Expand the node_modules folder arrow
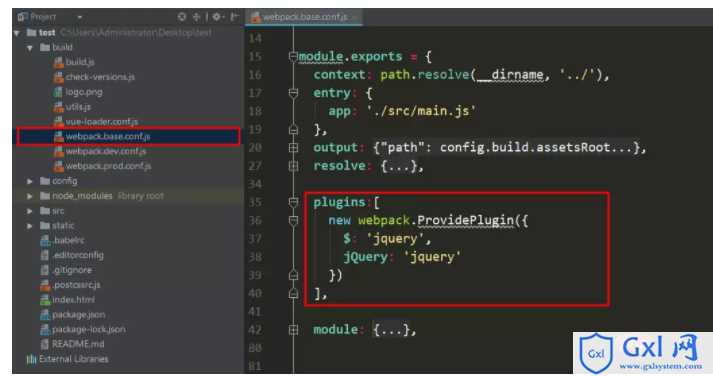The image size is (713, 376). click(x=30, y=196)
